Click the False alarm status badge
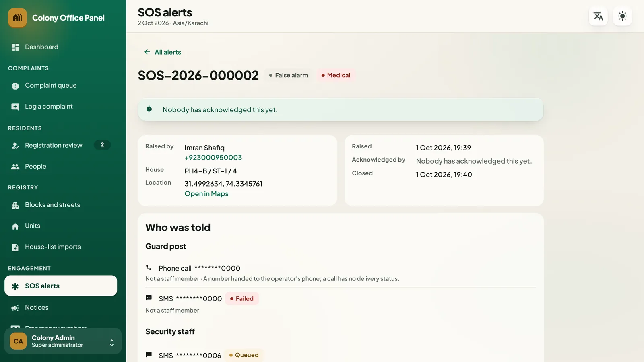This screenshot has width=644, height=362. click(x=289, y=75)
